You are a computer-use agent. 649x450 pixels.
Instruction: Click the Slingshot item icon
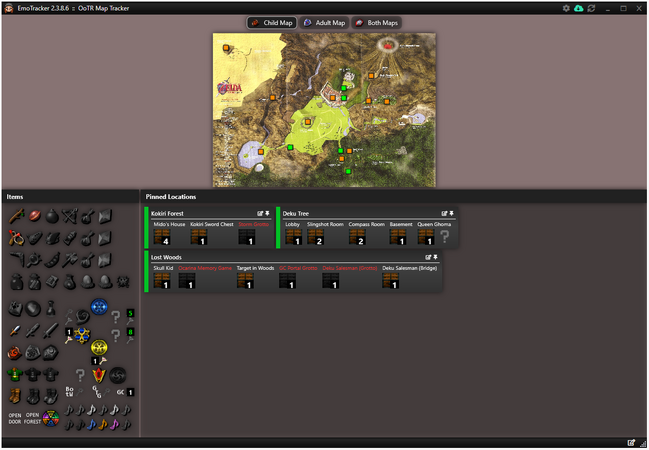16,238
